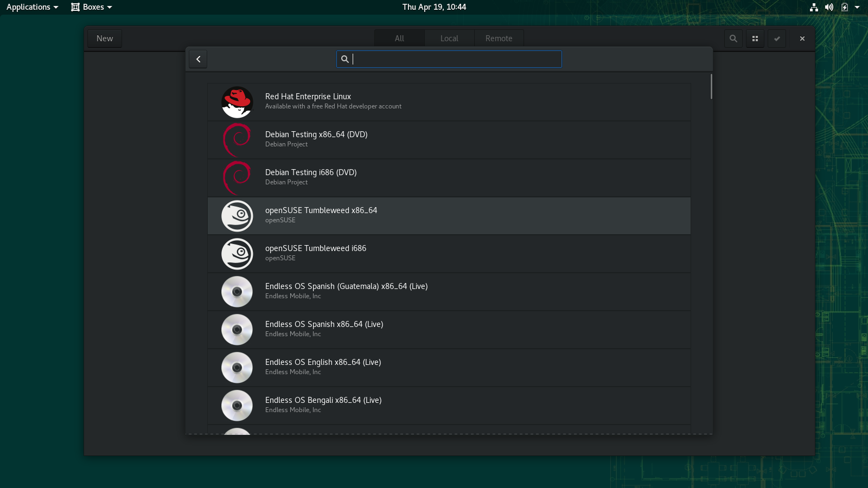Expand the system menu arrow
This screenshot has height=488, width=868.
point(857,7)
